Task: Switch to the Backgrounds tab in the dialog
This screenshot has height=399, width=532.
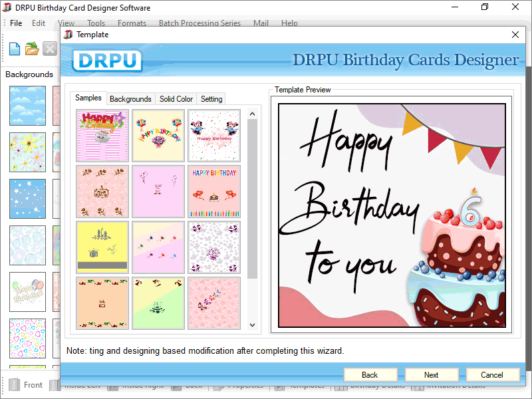Action: (130, 99)
